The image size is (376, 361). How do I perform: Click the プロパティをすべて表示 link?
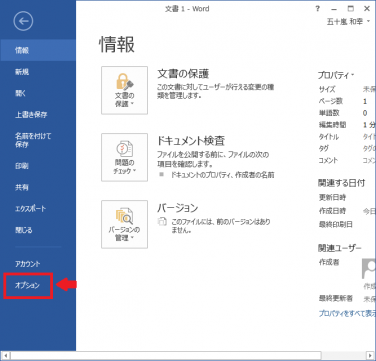tap(347, 313)
